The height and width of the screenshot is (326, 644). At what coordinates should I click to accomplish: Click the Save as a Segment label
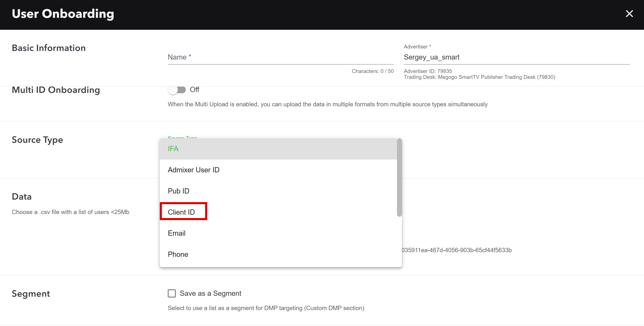pyautogui.click(x=210, y=293)
